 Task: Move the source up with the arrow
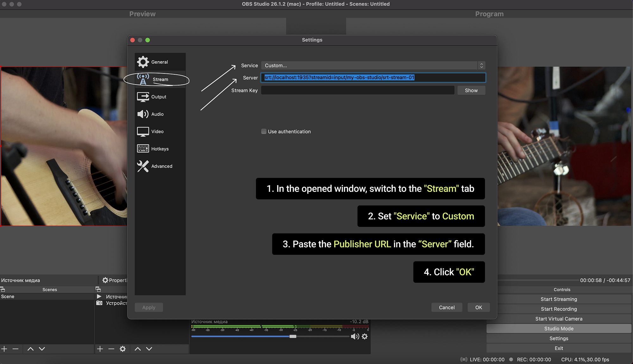click(138, 349)
